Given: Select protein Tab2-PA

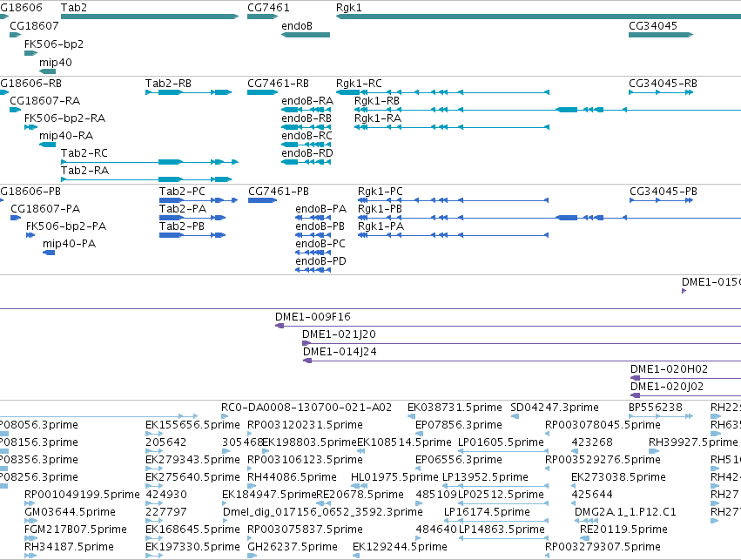Looking at the screenshot, I should 182,209.
